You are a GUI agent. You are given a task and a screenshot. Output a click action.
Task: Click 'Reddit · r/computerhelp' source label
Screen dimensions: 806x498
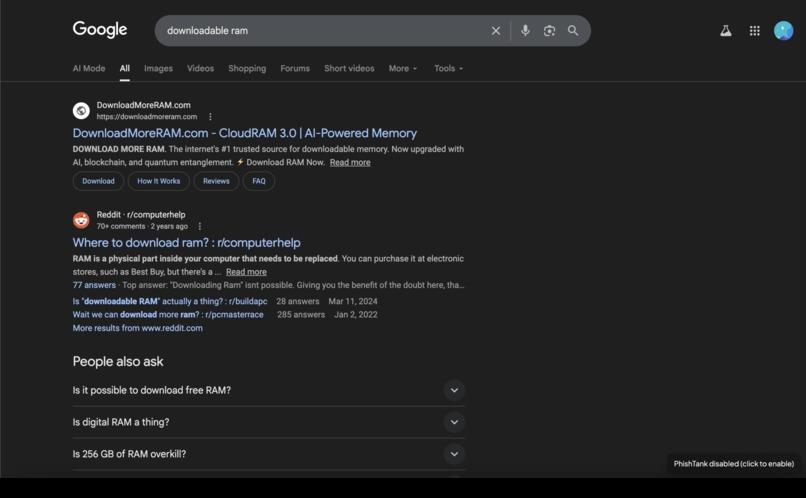point(141,214)
